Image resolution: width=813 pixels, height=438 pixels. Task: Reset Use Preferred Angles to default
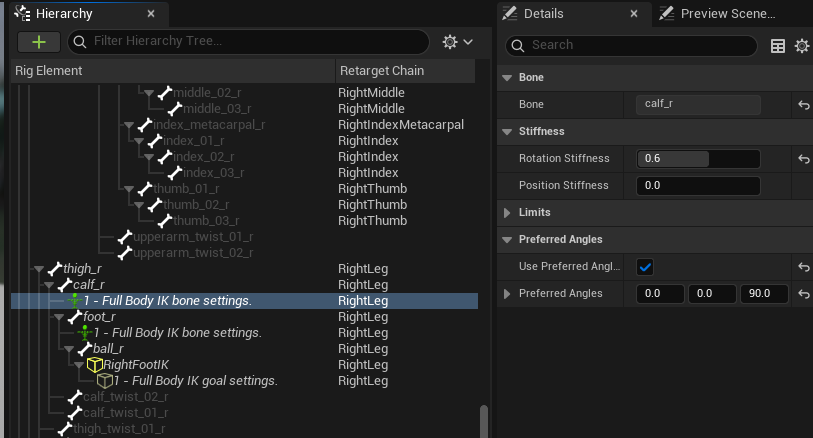[x=804, y=267]
